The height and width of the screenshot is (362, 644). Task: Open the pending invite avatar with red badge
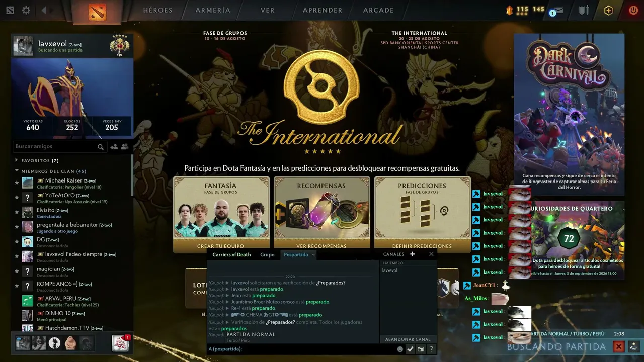coord(120,343)
